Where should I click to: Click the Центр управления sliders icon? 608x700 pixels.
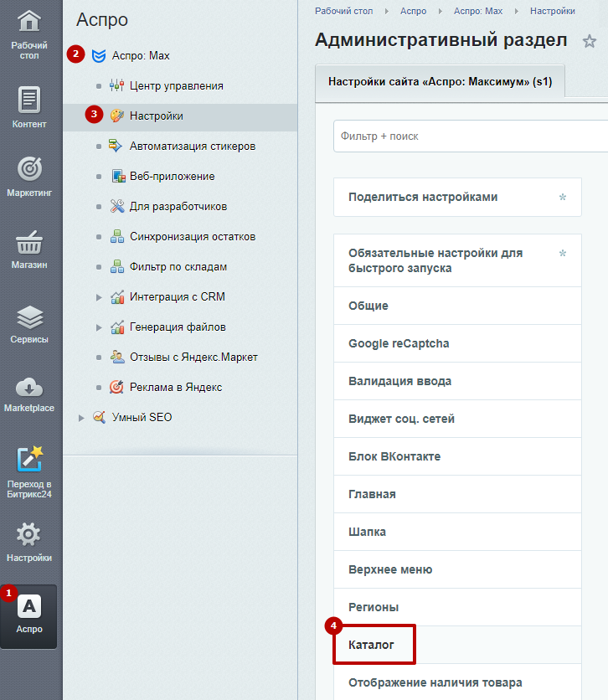pos(117,85)
